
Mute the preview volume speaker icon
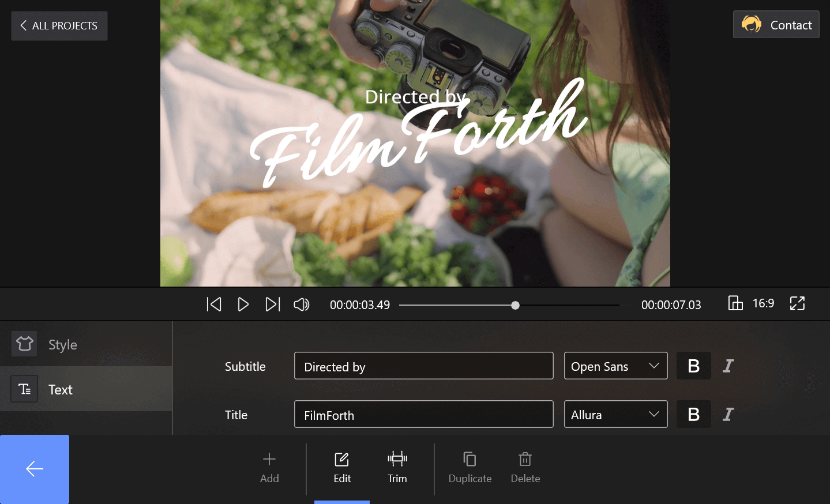[302, 304]
